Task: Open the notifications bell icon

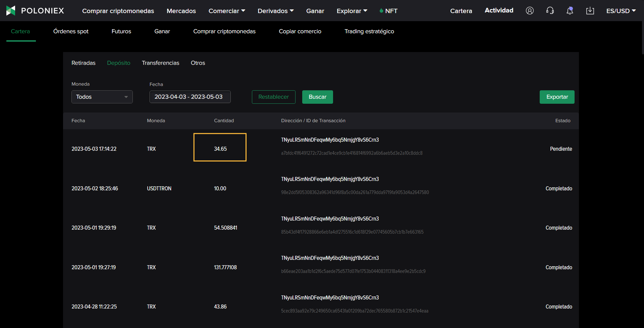Action: 570,11
